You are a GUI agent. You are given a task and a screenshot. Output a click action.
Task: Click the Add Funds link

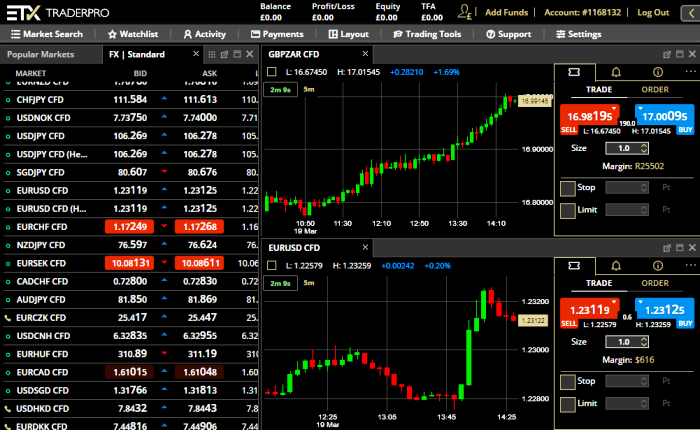(507, 13)
